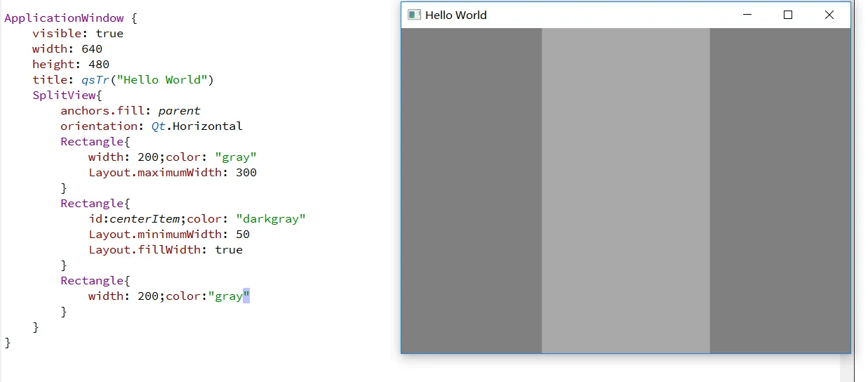Click 'id:centerItem' in the code
This screenshot has height=382, width=868.
134,219
